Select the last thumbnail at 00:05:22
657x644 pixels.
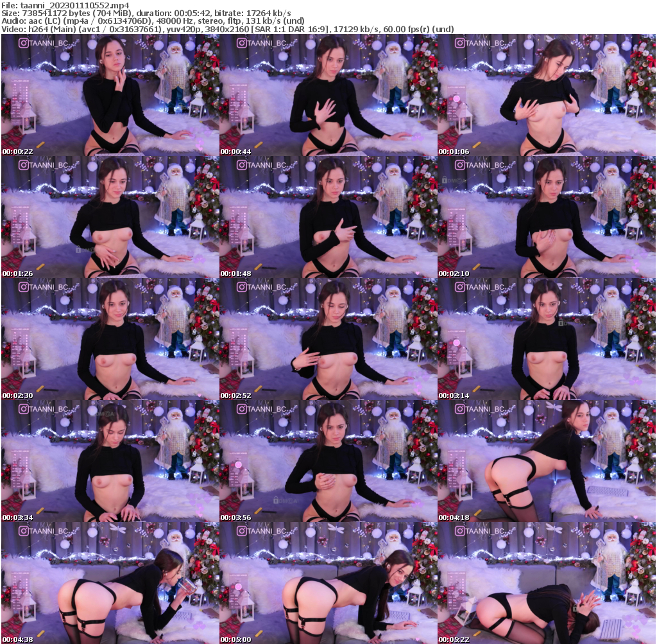pos(547,583)
